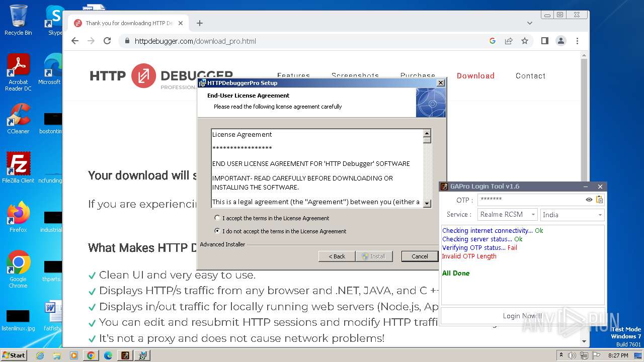Click the taskbar clock 8:27 PM
This screenshot has height=362, width=644.
618,355
